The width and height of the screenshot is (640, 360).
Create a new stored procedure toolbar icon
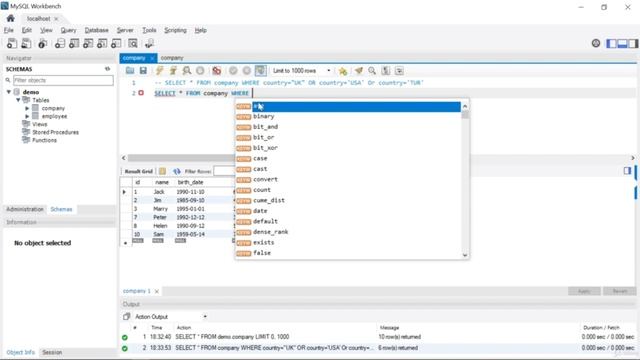point(102,43)
